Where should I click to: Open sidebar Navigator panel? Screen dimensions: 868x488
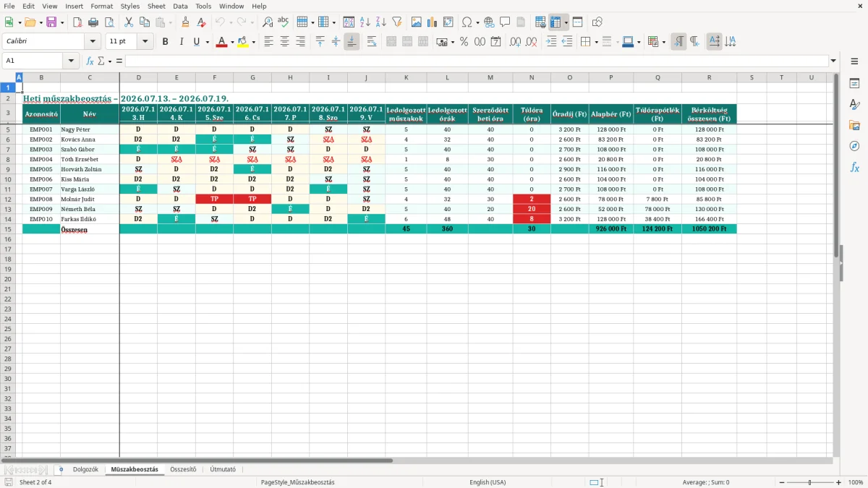854,147
